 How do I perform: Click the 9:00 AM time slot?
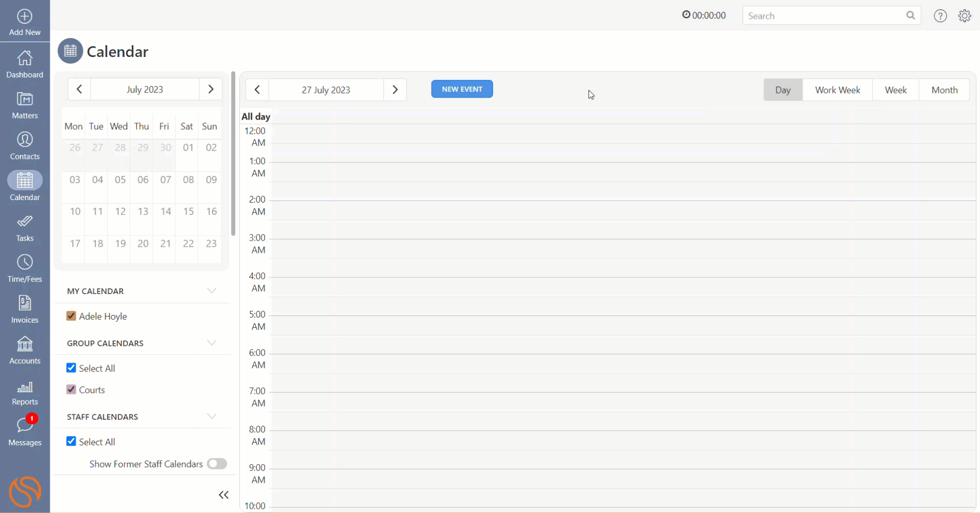(623, 479)
